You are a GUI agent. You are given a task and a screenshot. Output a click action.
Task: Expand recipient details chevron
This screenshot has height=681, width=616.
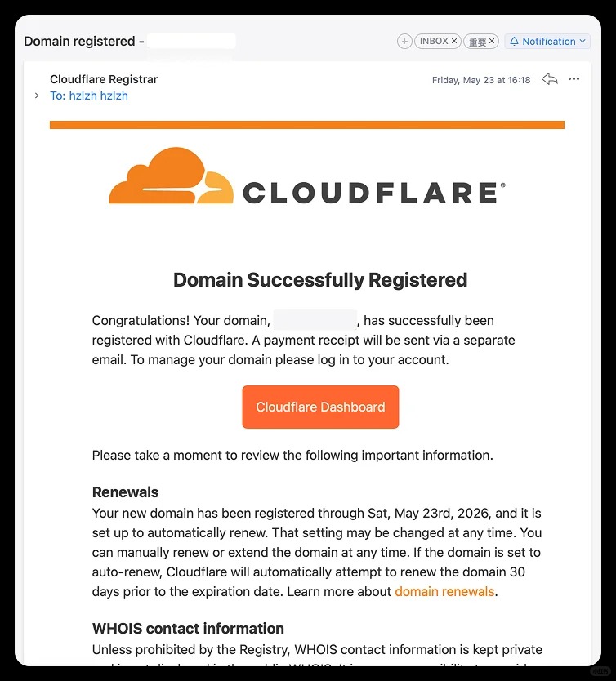click(x=37, y=96)
